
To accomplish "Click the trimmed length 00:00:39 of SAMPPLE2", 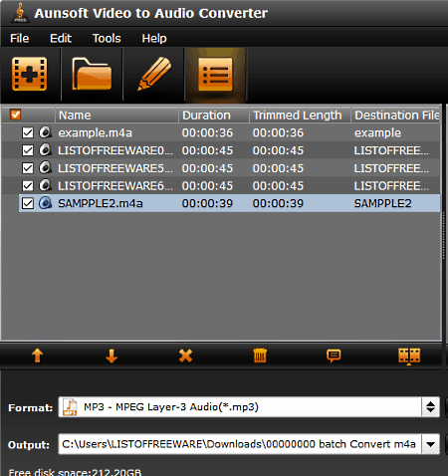I will coord(278,203).
